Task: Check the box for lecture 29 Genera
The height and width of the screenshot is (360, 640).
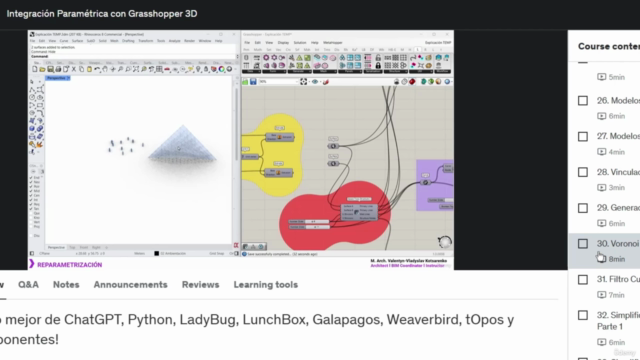Action: click(x=583, y=208)
